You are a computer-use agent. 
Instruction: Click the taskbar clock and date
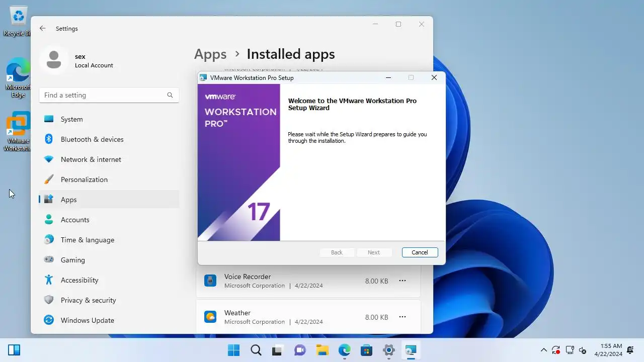pos(608,350)
